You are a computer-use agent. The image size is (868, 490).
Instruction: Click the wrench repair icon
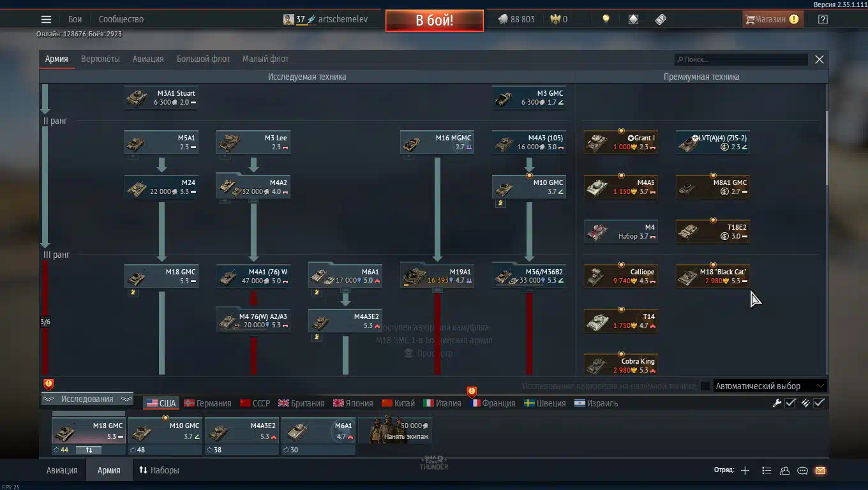point(777,403)
